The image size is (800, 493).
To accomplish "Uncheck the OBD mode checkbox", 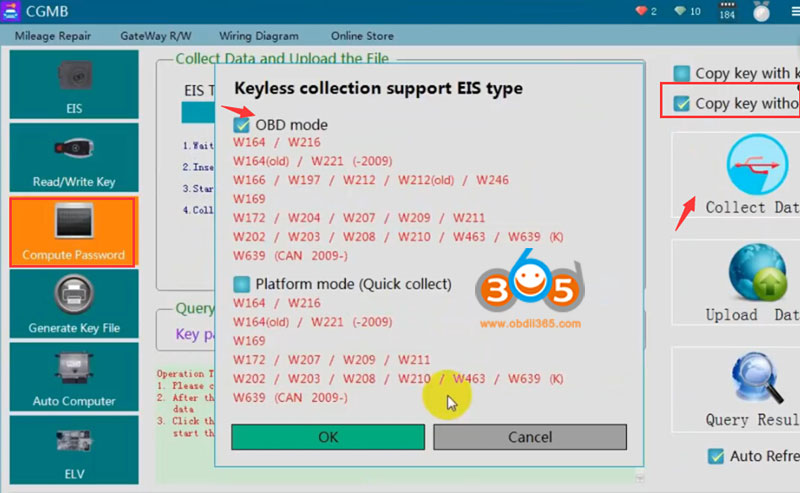I will (x=241, y=125).
